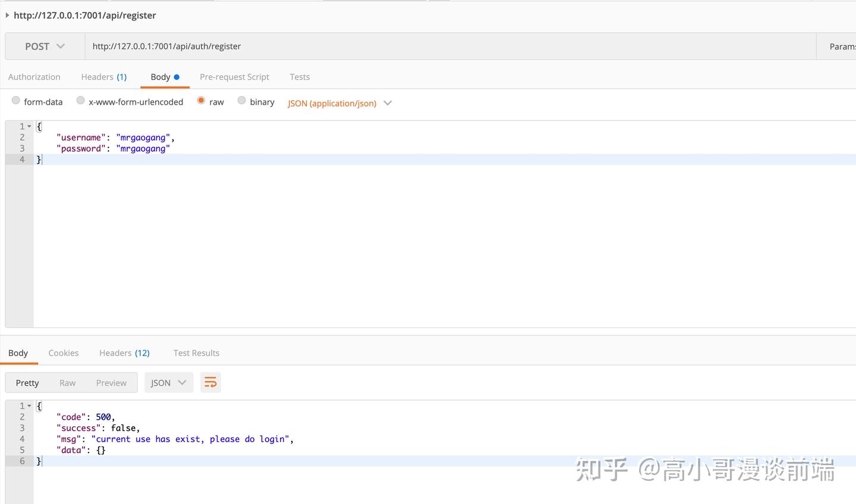This screenshot has height=504, width=856.
Task: Expand the request name disclosure triangle
Action: 7,15
